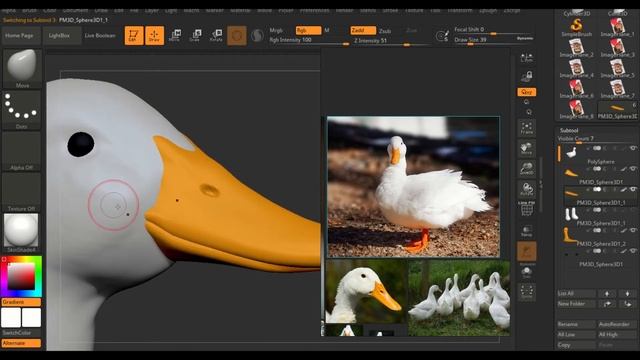Open the Zplugin menu
The height and width of the screenshot is (360, 640).
coord(488,11)
